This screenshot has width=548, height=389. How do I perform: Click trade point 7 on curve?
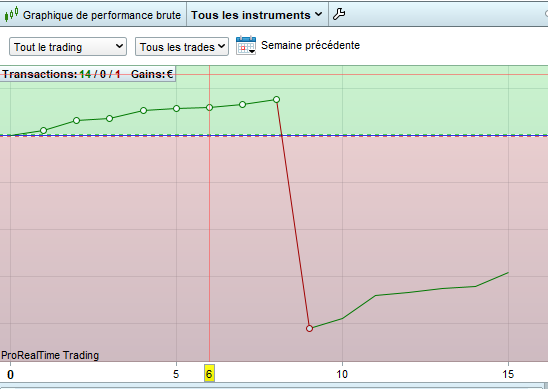(x=243, y=105)
